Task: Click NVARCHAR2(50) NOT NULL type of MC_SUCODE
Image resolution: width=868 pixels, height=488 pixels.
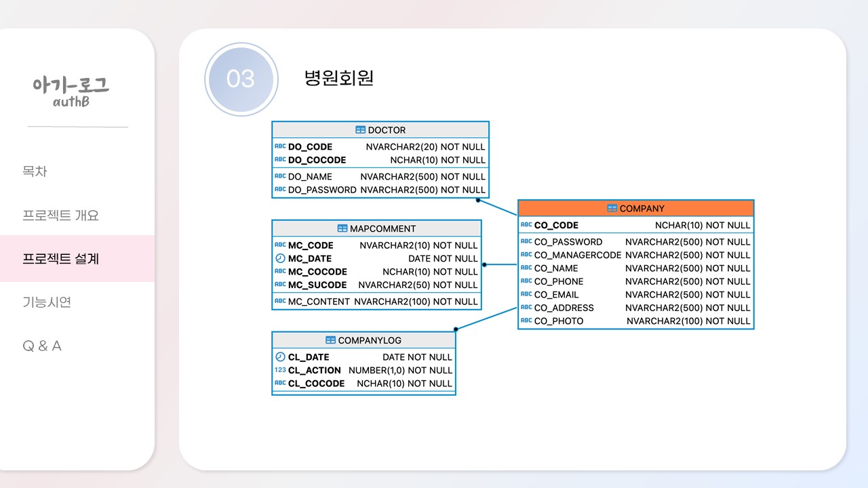Action: tap(418, 285)
